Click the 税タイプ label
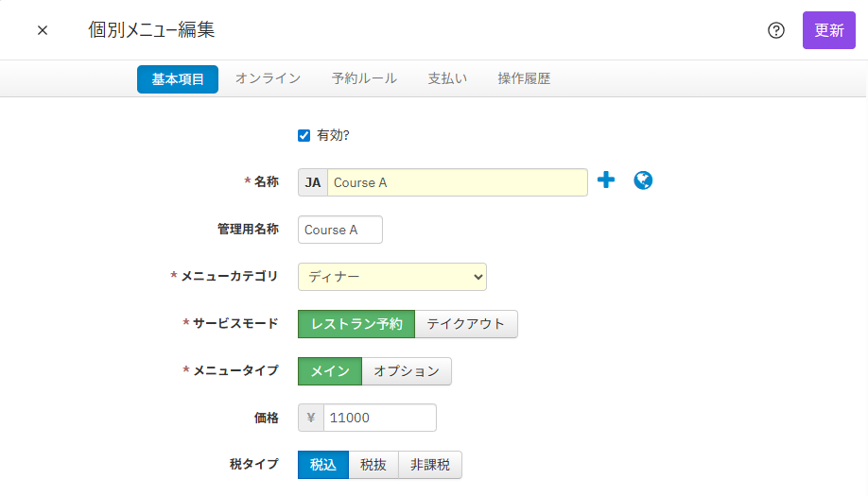 click(254, 464)
